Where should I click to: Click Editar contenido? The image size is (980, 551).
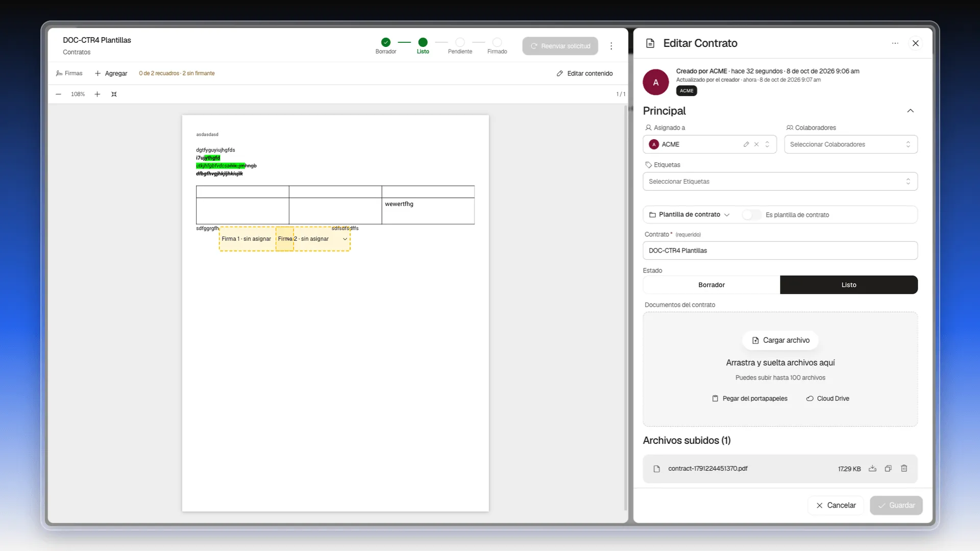click(584, 73)
